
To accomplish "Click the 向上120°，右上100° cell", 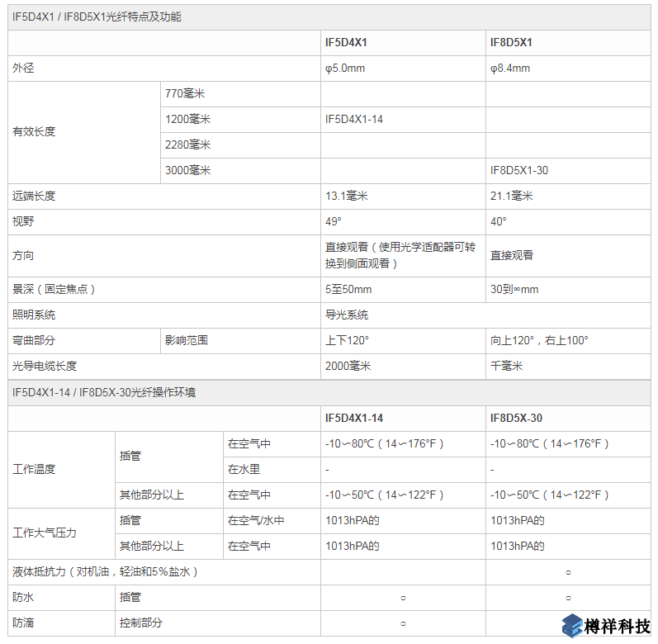I will click(x=539, y=340).
